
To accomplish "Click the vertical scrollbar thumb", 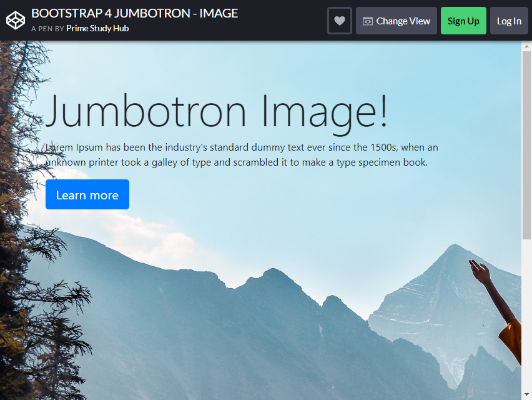I will coord(526,146).
